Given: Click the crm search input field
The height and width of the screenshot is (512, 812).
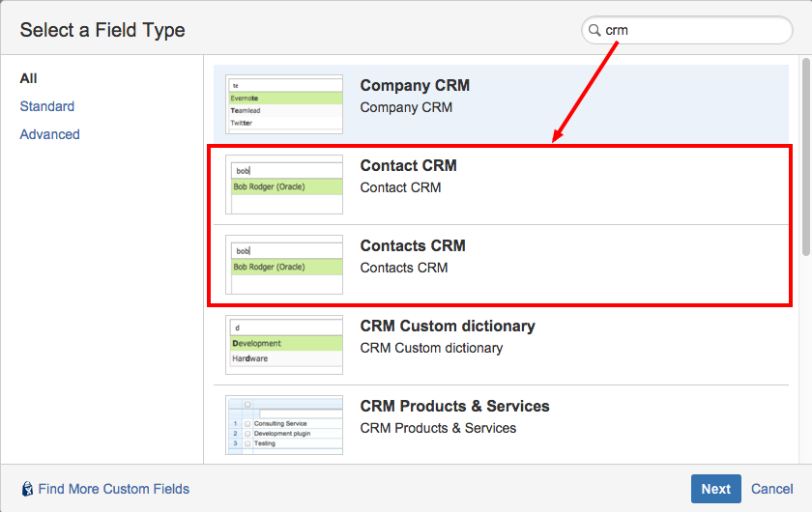Looking at the screenshot, I should pyautogui.click(x=691, y=31).
